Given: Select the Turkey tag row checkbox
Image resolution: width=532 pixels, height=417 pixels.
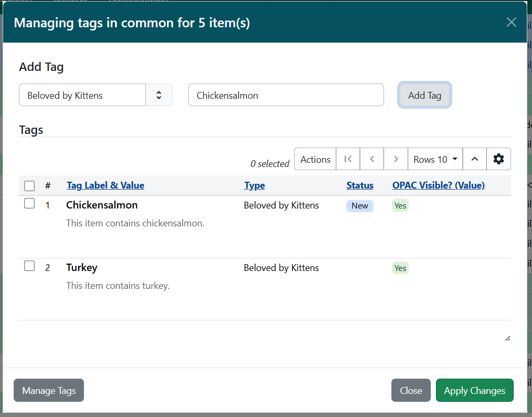Looking at the screenshot, I should click(29, 266).
